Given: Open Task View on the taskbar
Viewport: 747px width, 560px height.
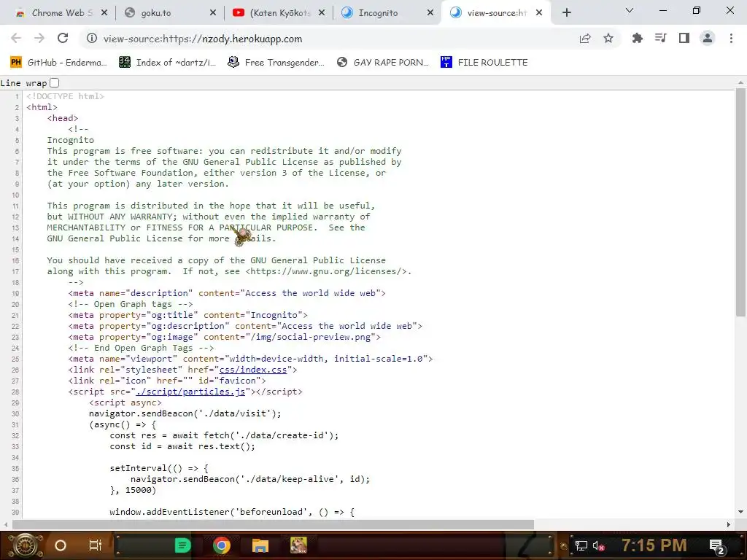Looking at the screenshot, I should pos(96,545).
